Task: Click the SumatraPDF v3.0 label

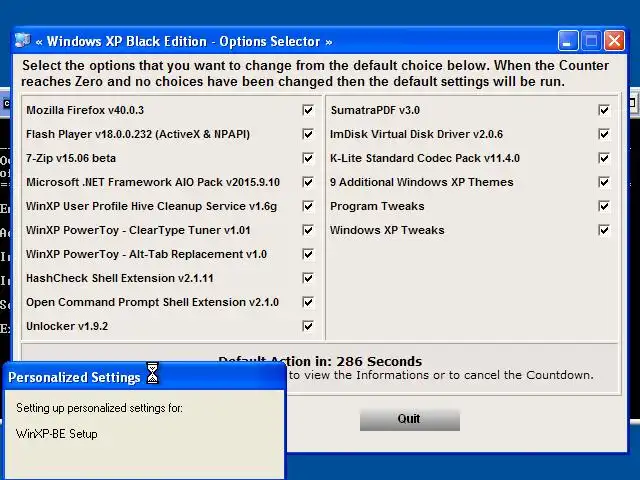Action: click(x=375, y=110)
